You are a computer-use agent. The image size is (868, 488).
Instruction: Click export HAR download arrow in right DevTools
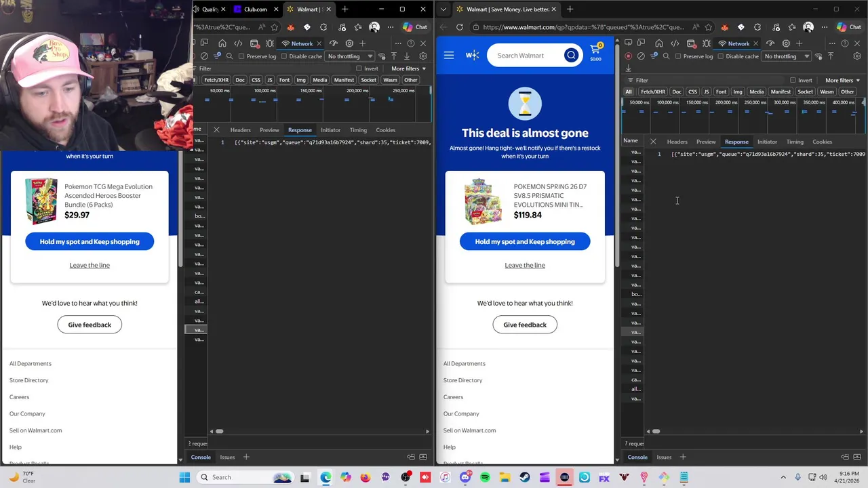[x=629, y=68]
